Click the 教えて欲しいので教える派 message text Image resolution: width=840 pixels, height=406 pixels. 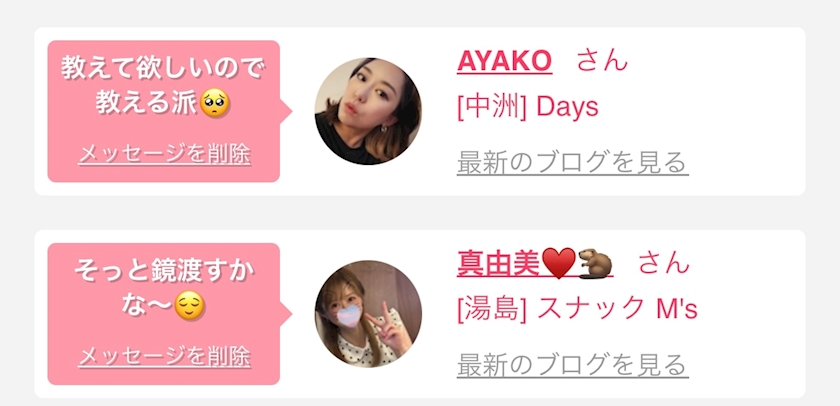click(163, 86)
